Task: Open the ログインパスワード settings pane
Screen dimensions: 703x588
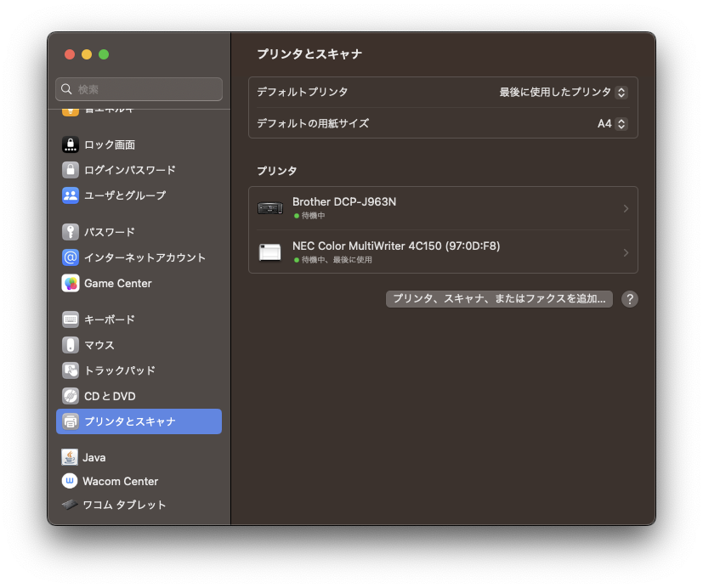Action: click(x=139, y=170)
